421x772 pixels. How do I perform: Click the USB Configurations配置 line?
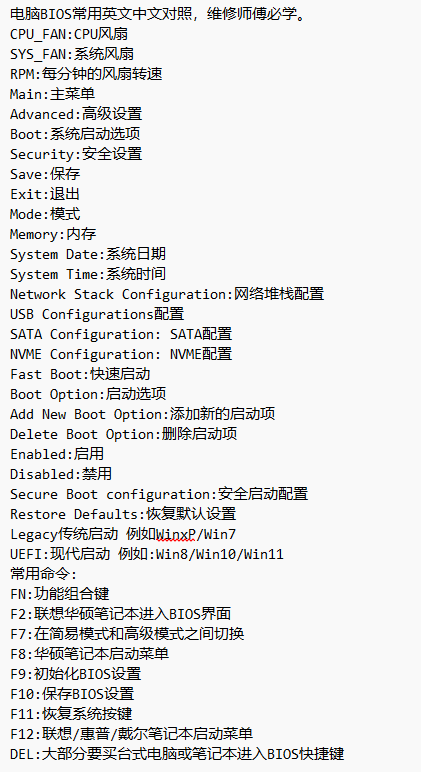[97, 314]
